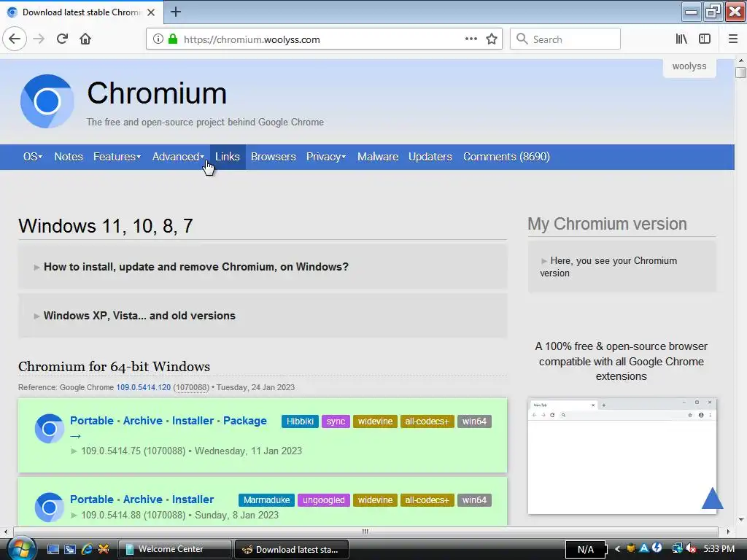Open Links in navigation bar
This screenshot has height=560, width=747.
pyautogui.click(x=228, y=157)
